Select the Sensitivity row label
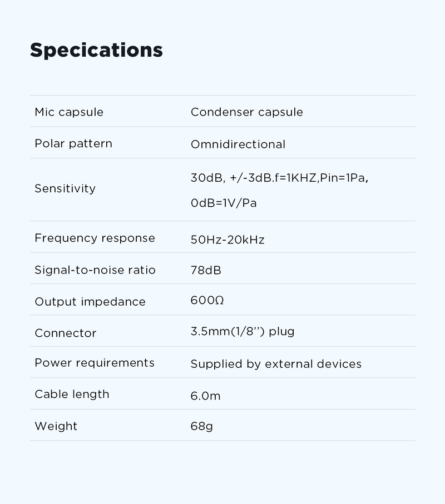This screenshot has width=445, height=504. coord(65,188)
